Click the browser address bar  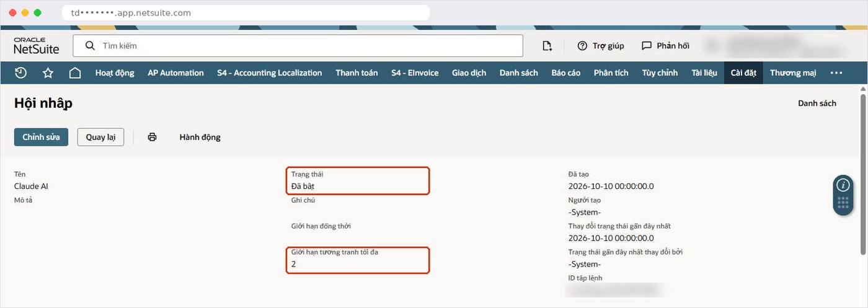pyautogui.click(x=246, y=12)
